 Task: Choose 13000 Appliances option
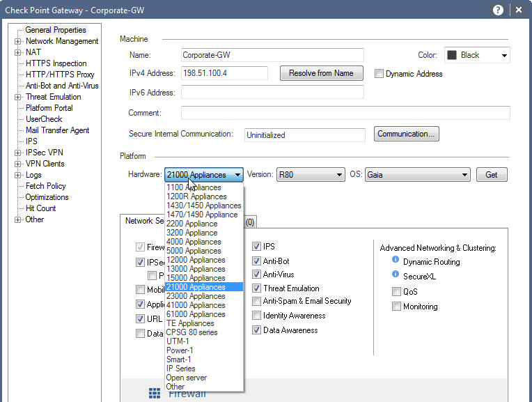point(204,269)
